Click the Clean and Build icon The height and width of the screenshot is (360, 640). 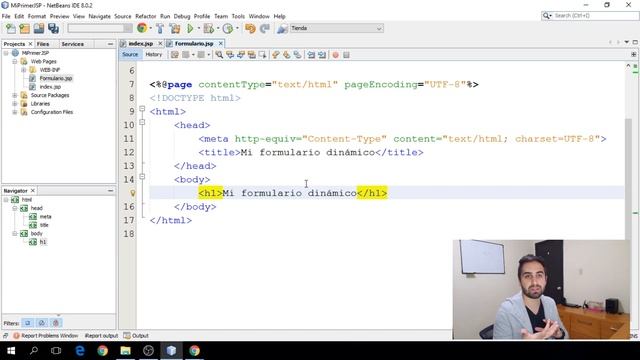pyautogui.click(x=175, y=28)
